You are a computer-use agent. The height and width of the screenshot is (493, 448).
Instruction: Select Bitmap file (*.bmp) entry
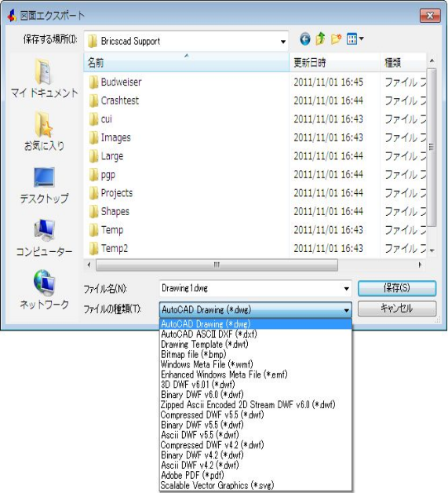[x=194, y=354]
